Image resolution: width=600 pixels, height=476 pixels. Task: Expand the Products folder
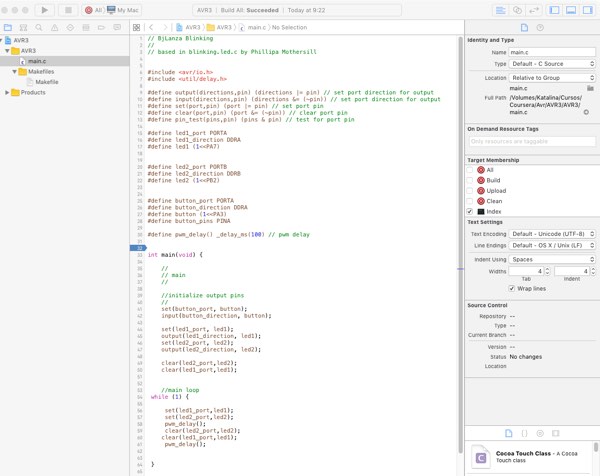[x=7, y=92]
